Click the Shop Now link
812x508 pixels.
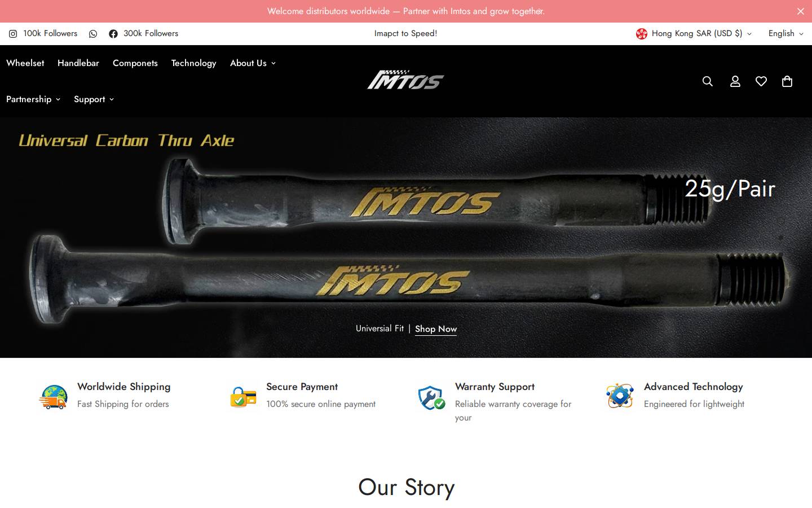[436, 329]
